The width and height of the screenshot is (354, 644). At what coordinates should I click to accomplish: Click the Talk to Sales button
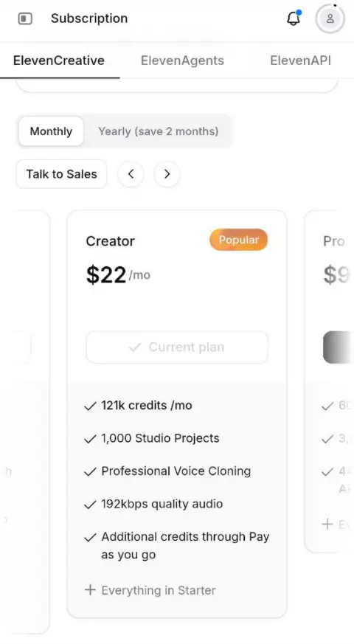(x=62, y=174)
